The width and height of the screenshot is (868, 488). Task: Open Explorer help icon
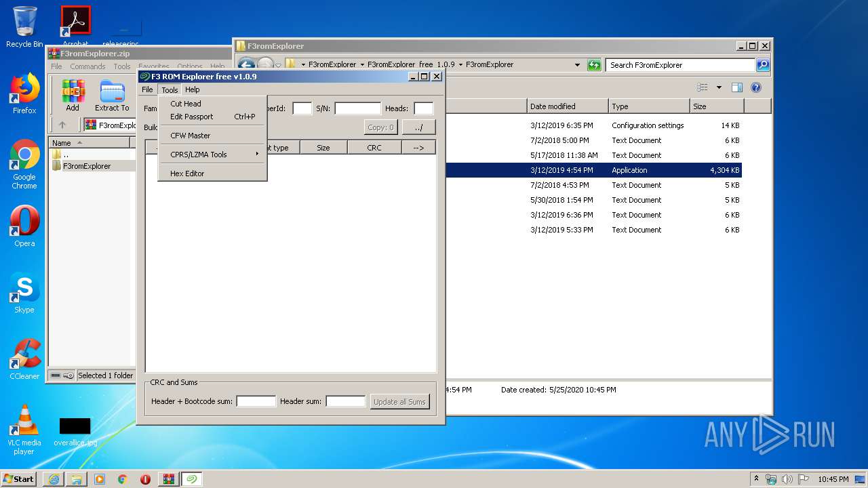pos(756,87)
